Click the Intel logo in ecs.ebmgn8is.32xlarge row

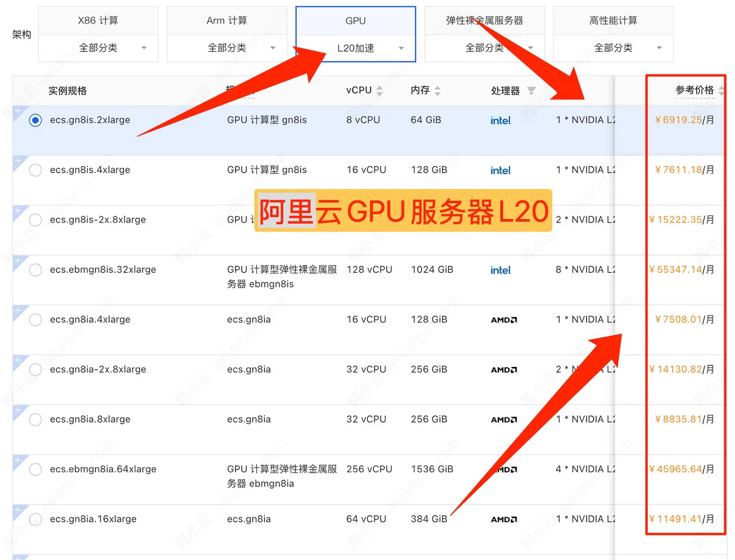tap(501, 270)
